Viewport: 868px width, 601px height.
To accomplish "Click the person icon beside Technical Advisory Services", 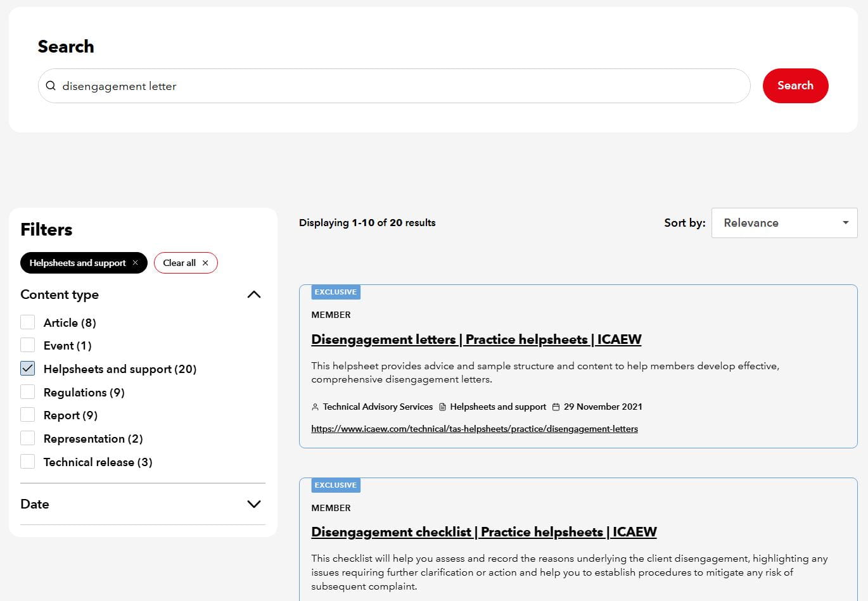I will (x=315, y=407).
